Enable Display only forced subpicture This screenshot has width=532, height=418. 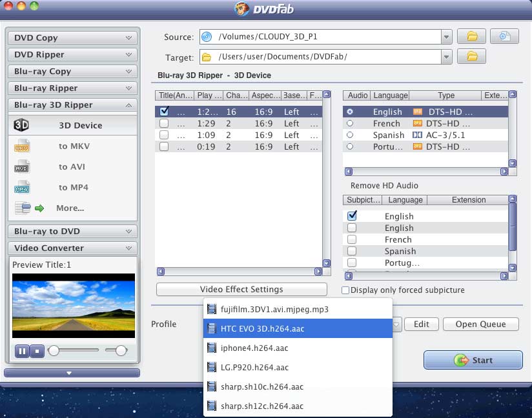point(345,290)
